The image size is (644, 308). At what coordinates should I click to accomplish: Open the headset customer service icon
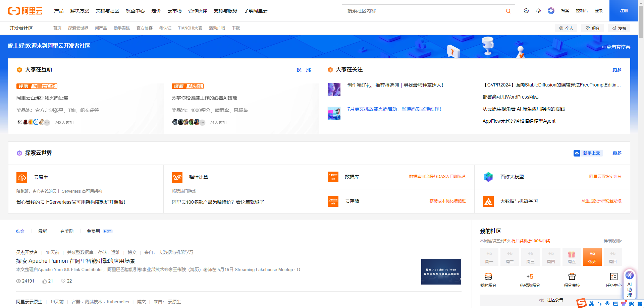[538, 11]
